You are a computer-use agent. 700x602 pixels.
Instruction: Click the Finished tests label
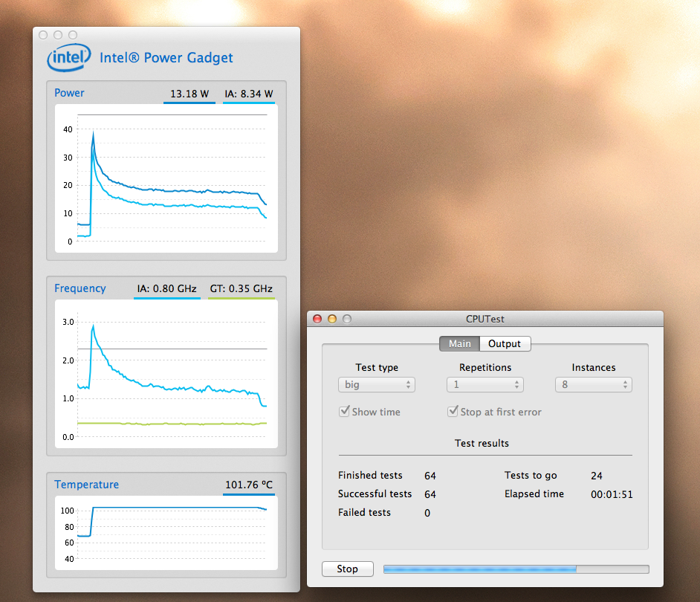(x=370, y=475)
